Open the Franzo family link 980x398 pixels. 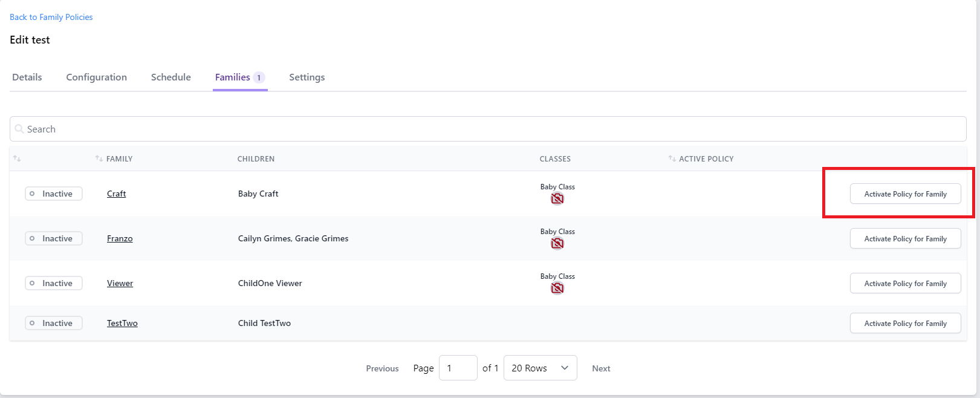click(120, 238)
